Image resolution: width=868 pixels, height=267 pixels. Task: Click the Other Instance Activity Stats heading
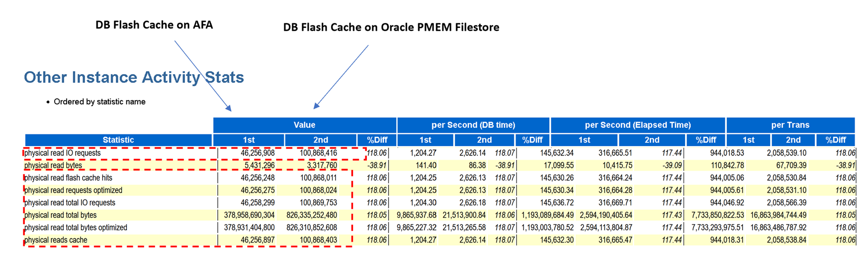134,77
